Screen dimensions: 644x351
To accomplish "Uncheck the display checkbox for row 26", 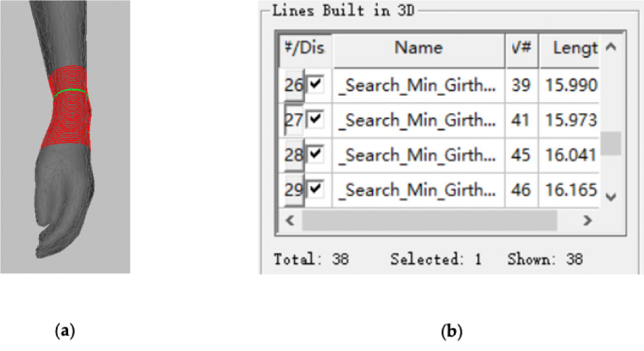I will pyautogui.click(x=316, y=84).
